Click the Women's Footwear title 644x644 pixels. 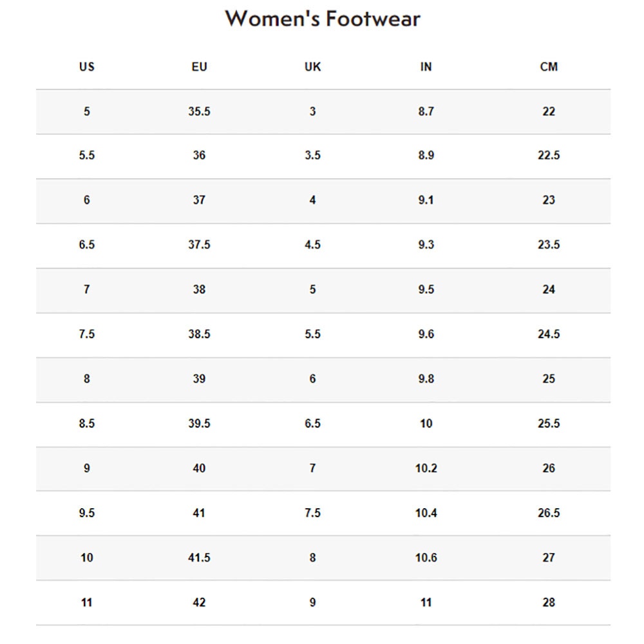coord(323,19)
